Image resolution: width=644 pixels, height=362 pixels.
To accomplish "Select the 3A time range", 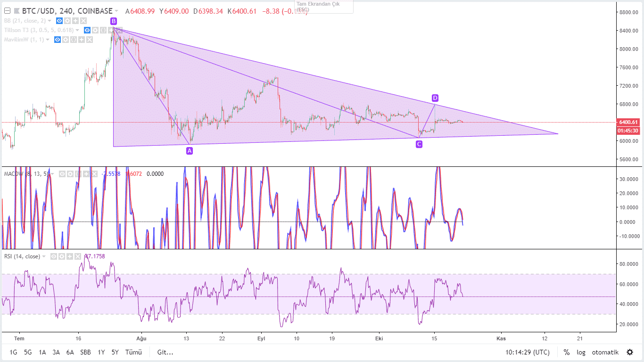I will point(56,352).
